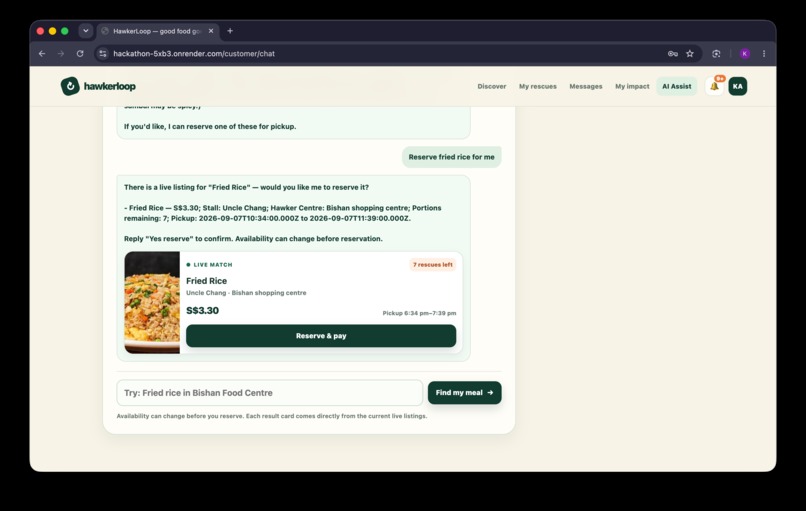Open the password manager key icon

click(x=672, y=53)
